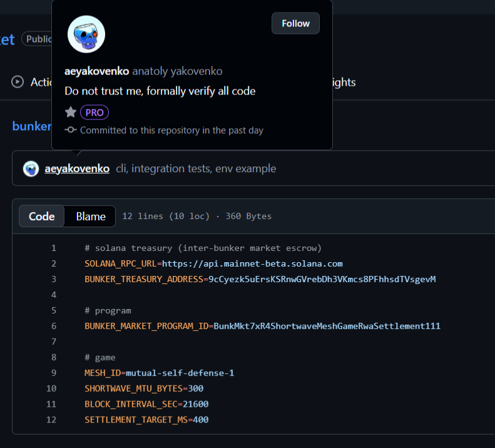Select line number 11
Screen dimensions: 495x448
point(51,404)
